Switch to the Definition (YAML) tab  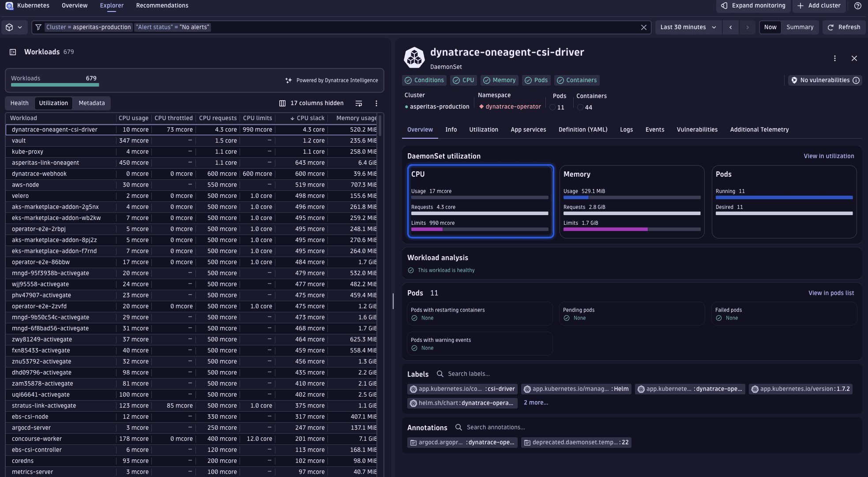(x=583, y=129)
